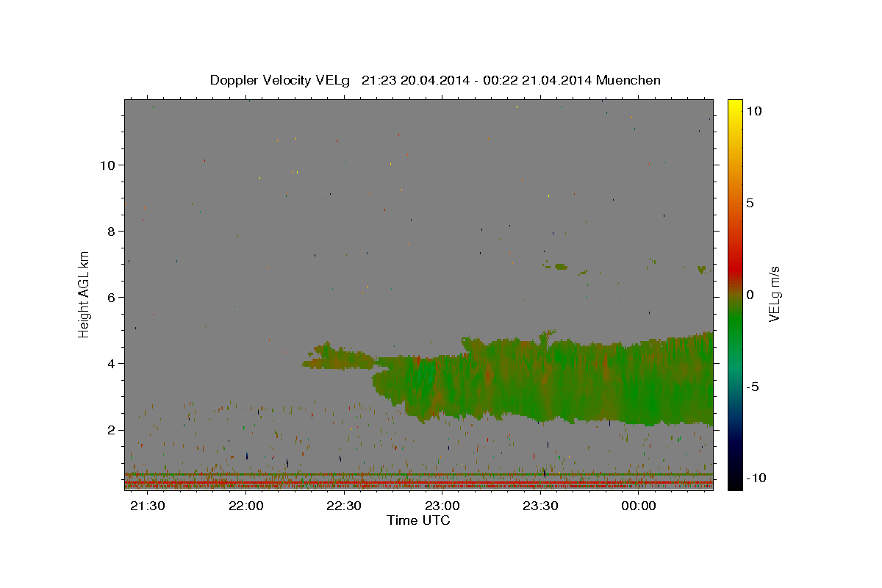Click the 22:30 time tick label

344,506
